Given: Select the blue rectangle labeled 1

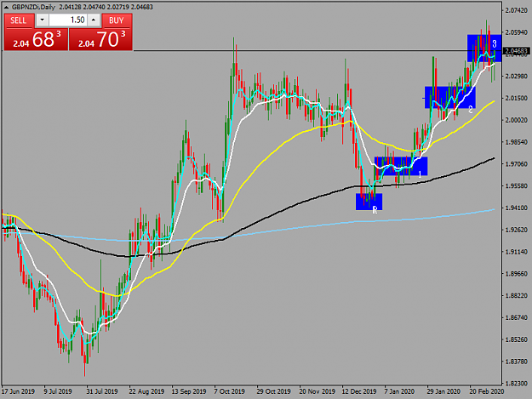Looking at the screenshot, I should click(x=401, y=166).
